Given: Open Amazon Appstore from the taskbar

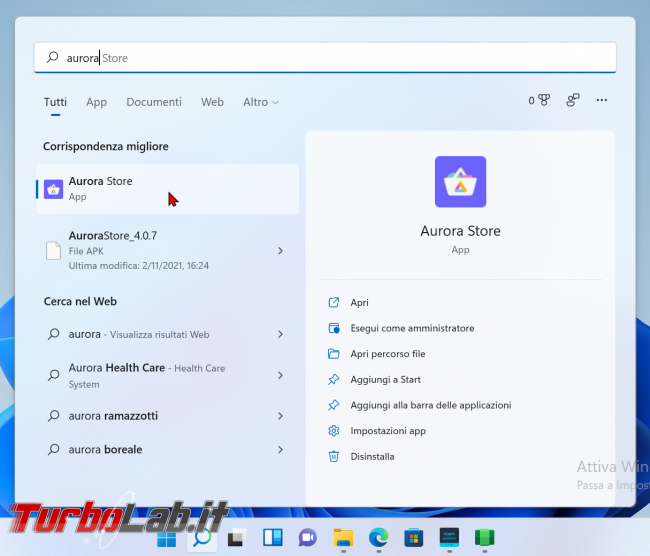Looking at the screenshot, I should 449,538.
